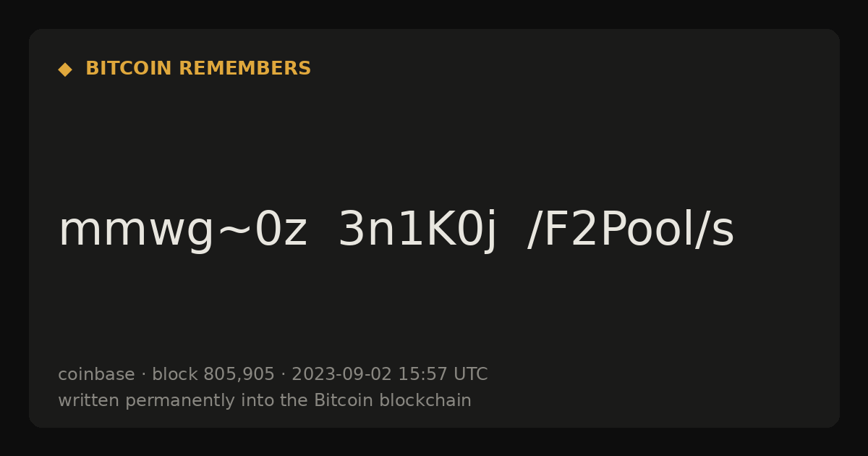
Task: Click the dot separator after coinbase
Action: (143, 375)
